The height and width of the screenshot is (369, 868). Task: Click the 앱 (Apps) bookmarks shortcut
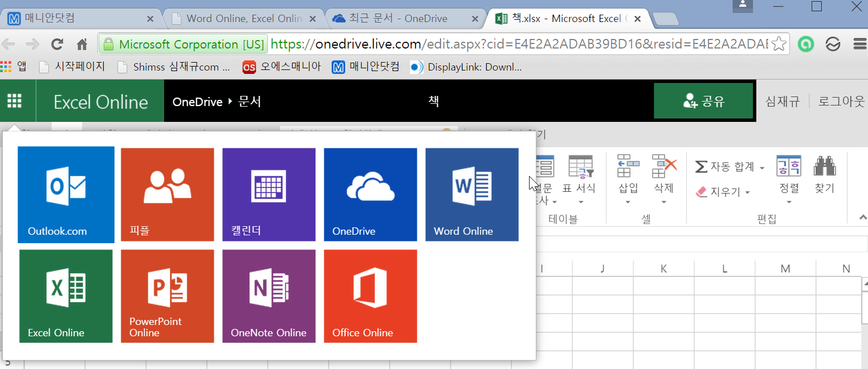point(14,67)
